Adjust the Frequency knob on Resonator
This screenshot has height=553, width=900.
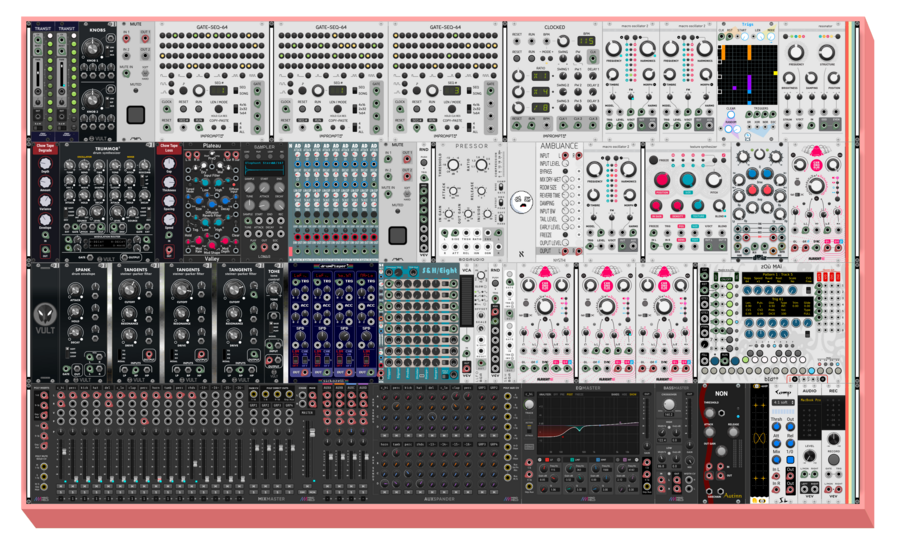(x=796, y=53)
